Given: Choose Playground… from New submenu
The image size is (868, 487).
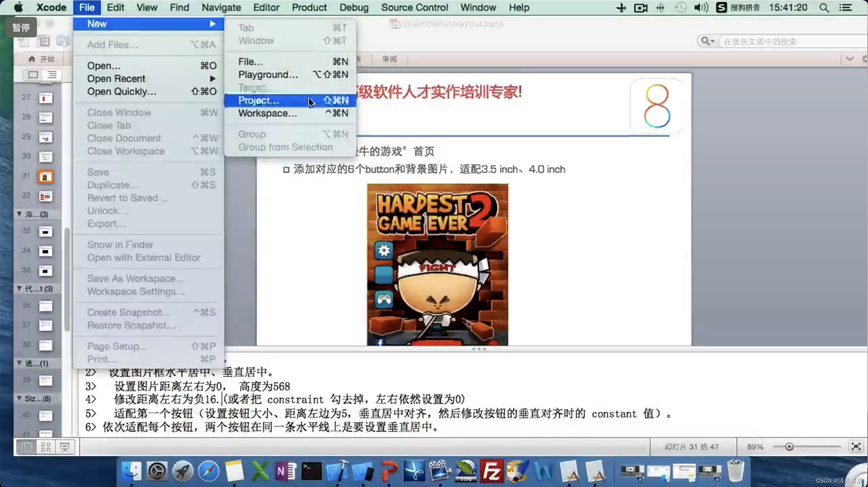Looking at the screenshot, I should pos(290,74).
